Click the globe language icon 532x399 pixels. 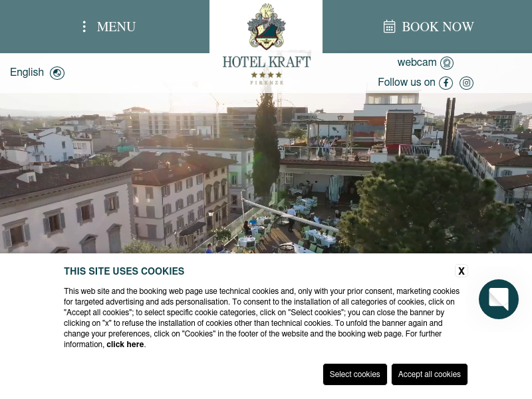[x=57, y=73]
